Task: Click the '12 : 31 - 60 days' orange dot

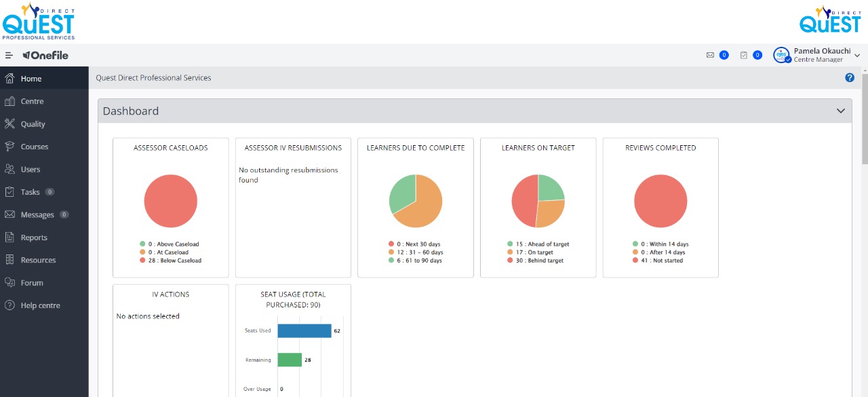Action: [x=391, y=252]
